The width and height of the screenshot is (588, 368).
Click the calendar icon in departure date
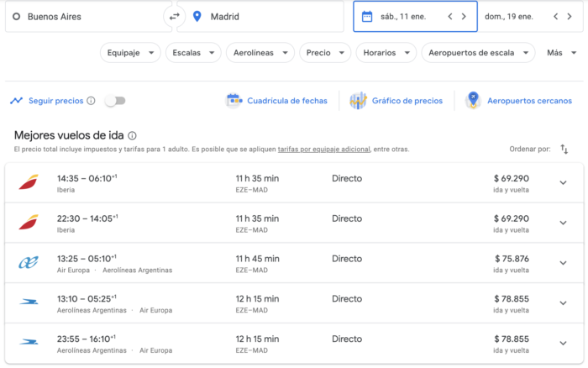point(367,16)
